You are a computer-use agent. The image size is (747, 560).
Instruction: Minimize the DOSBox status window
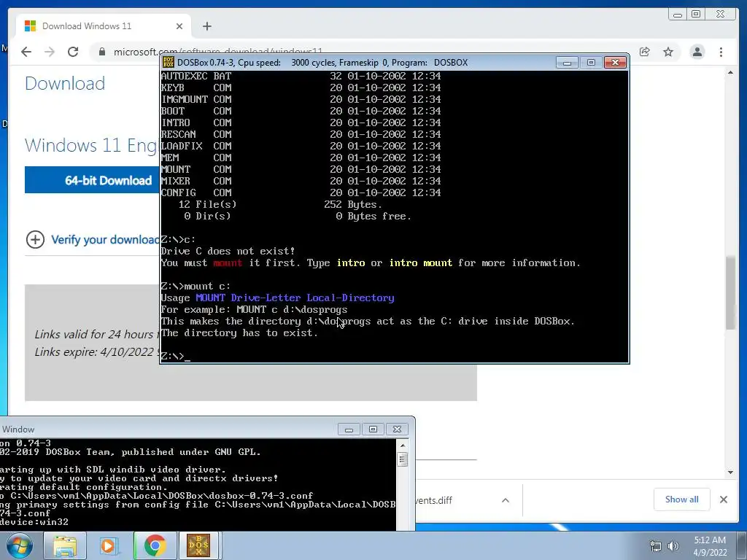click(x=349, y=429)
